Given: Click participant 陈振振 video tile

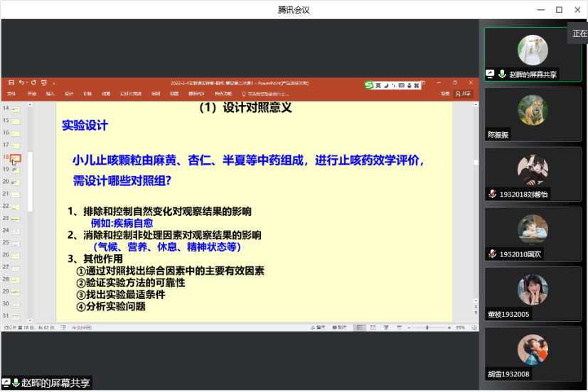Looking at the screenshot, I should tap(533, 114).
